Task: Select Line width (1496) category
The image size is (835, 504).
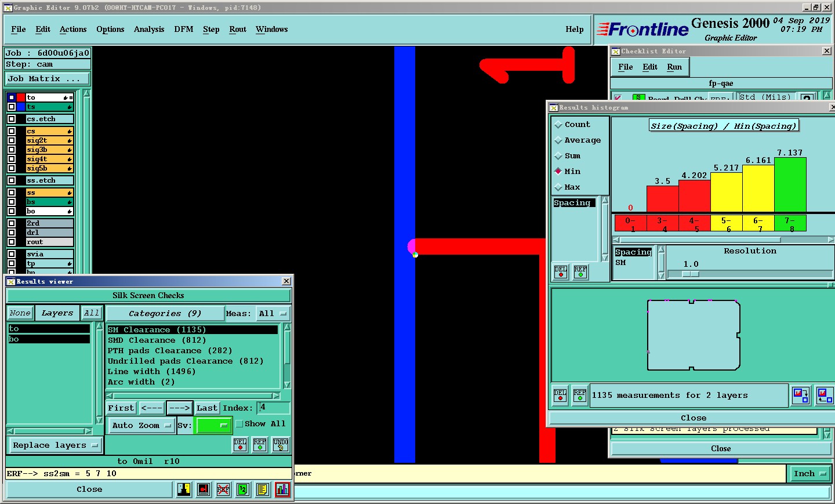Action: pyautogui.click(x=151, y=372)
